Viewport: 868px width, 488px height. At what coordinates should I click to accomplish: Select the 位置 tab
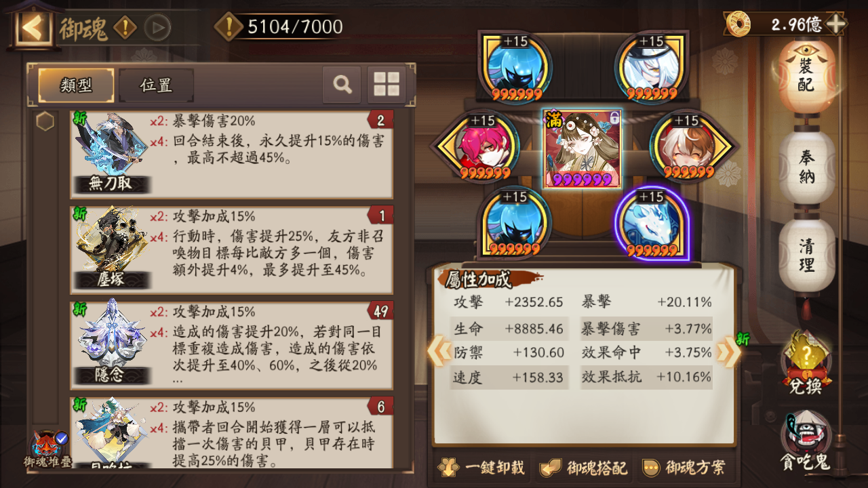[156, 85]
